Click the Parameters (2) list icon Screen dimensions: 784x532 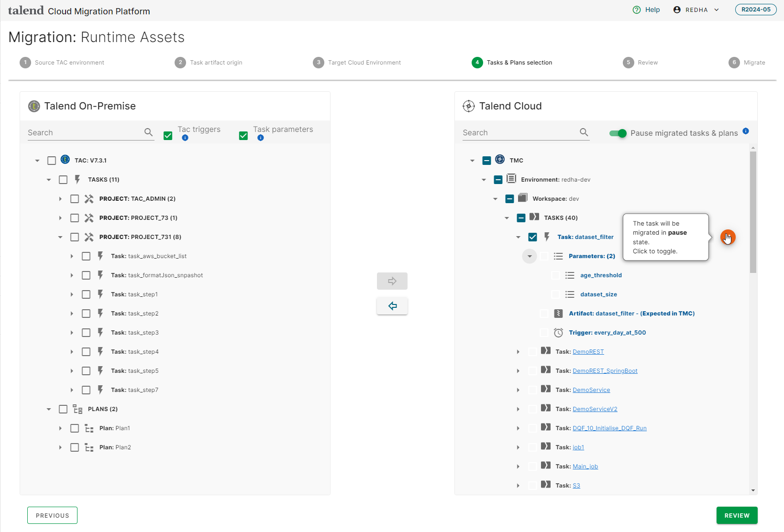click(558, 256)
